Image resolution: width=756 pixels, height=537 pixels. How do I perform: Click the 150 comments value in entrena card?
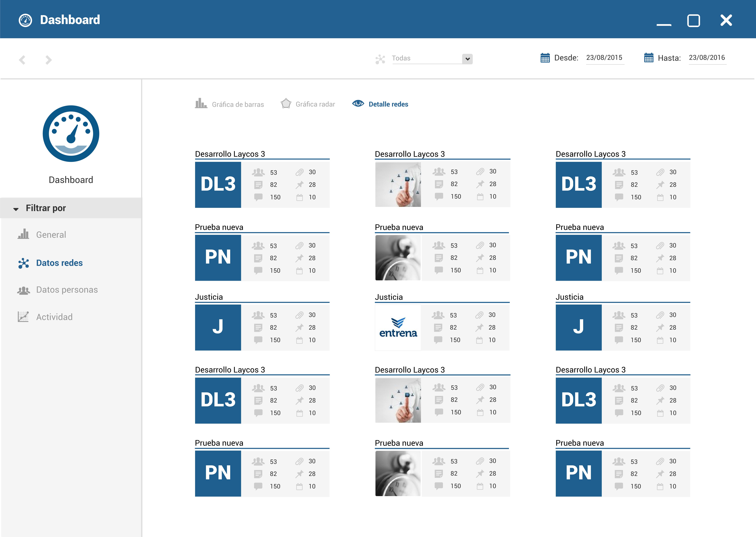455,340
